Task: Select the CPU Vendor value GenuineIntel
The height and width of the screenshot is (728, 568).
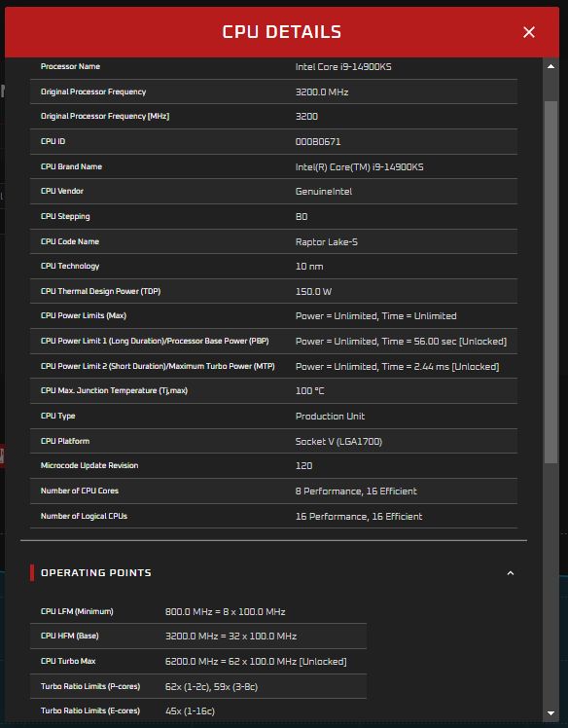Action: tap(324, 192)
